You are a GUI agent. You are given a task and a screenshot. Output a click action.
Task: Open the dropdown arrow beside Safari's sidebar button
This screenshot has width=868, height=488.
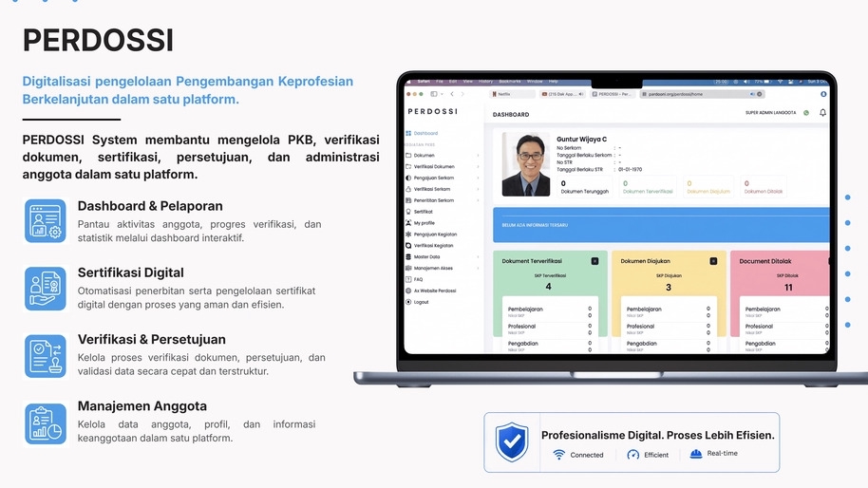(x=442, y=94)
